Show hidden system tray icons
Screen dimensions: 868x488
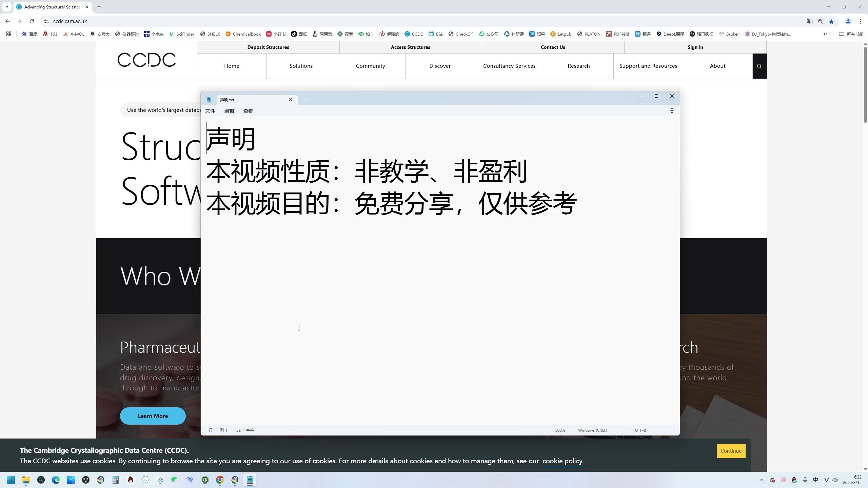(x=761, y=480)
